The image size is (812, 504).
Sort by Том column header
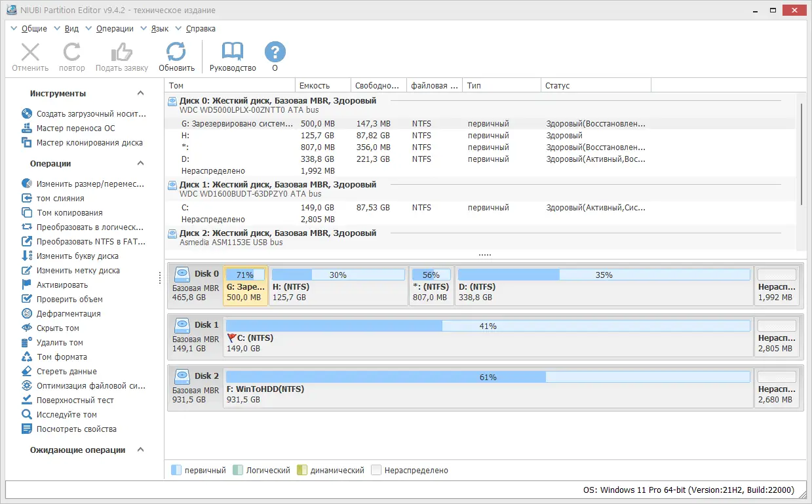click(x=230, y=86)
